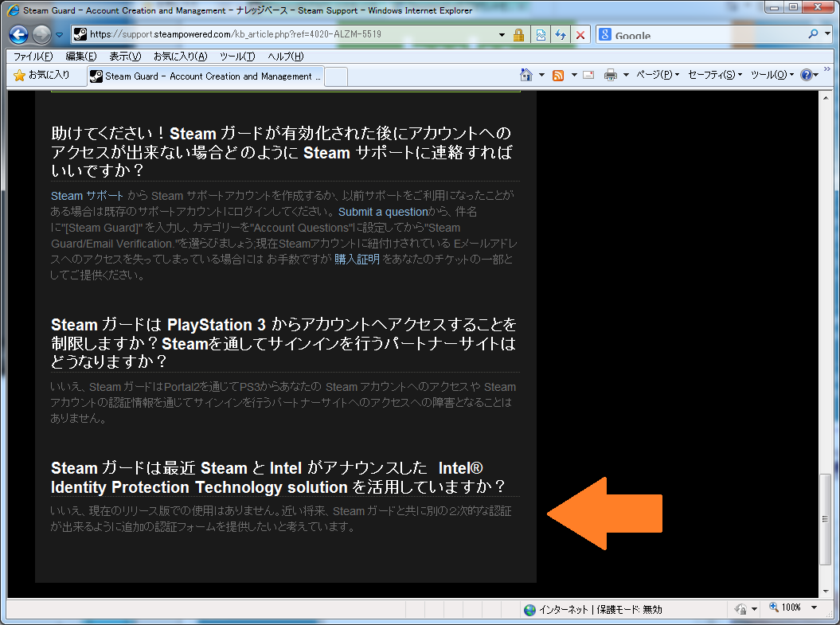Follow the 購入証明 link

pyautogui.click(x=357, y=260)
